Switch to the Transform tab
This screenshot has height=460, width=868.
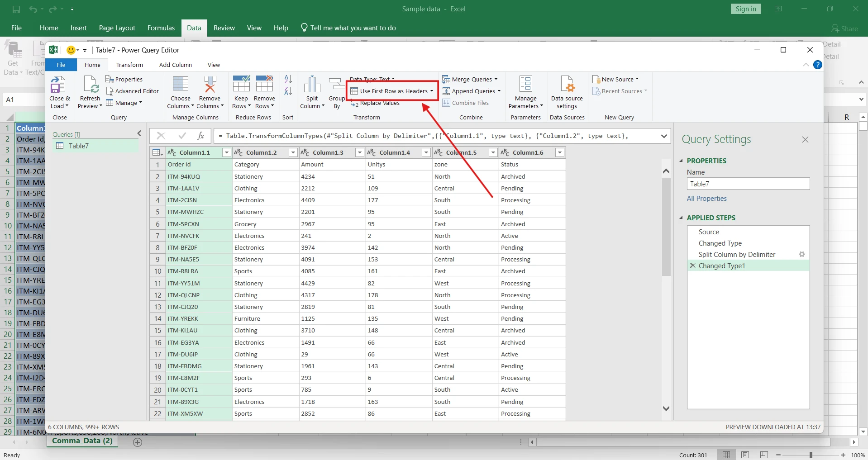click(129, 65)
